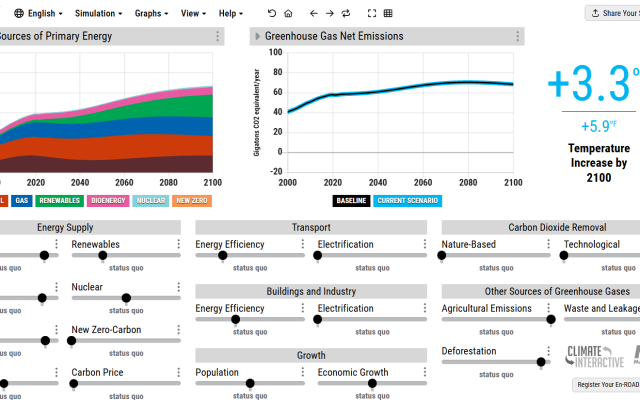This screenshot has height=400, width=640.
Task: Toggle the RENEWABLES legend label
Action: coord(60,201)
